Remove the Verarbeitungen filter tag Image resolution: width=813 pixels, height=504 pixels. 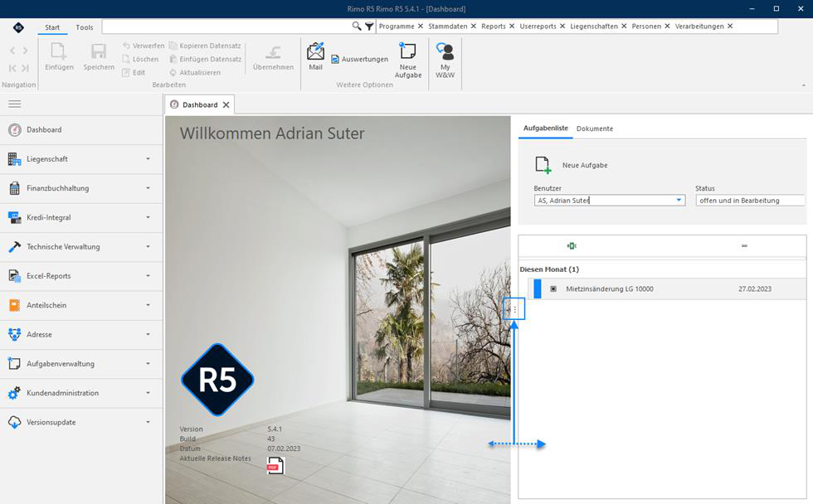[730, 26]
